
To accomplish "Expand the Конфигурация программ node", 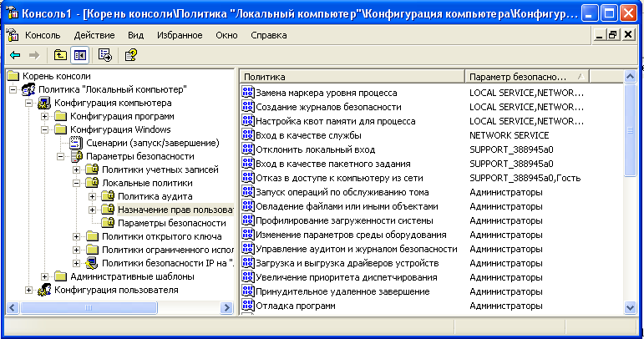I will pos(44,116).
